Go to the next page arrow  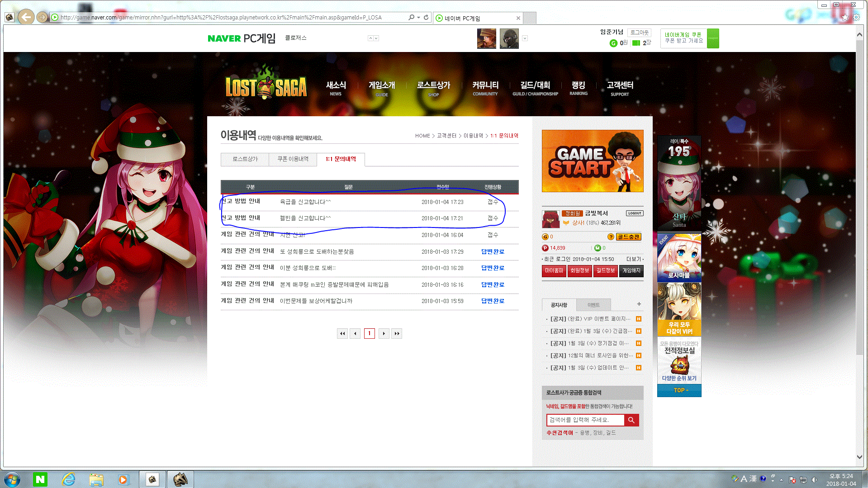point(384,333)
